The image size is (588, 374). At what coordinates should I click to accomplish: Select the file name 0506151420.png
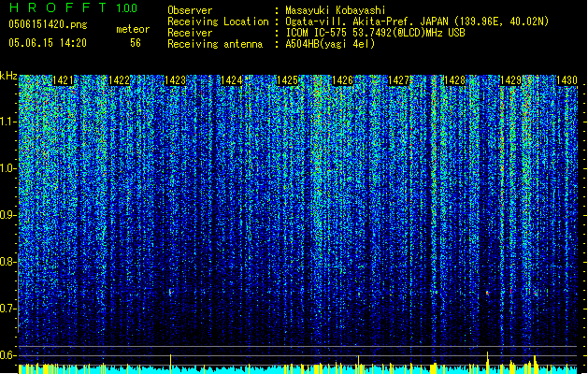[48, 25]
